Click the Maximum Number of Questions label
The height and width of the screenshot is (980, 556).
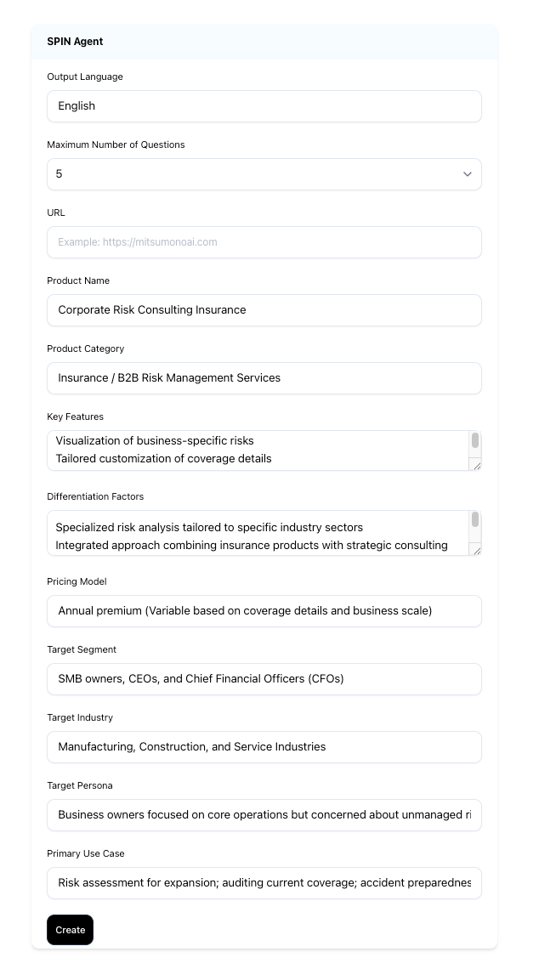click(116, 144)
